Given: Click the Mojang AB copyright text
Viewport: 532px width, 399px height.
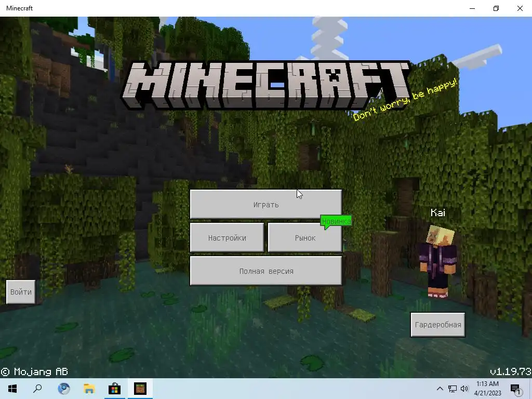Looking at the screenshot, I should pos(34,372).
